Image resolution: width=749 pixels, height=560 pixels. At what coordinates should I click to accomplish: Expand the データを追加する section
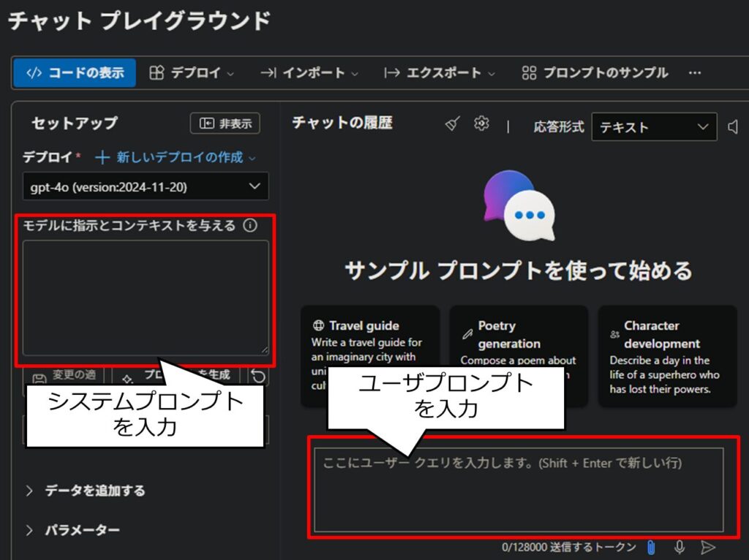point(86,491)
